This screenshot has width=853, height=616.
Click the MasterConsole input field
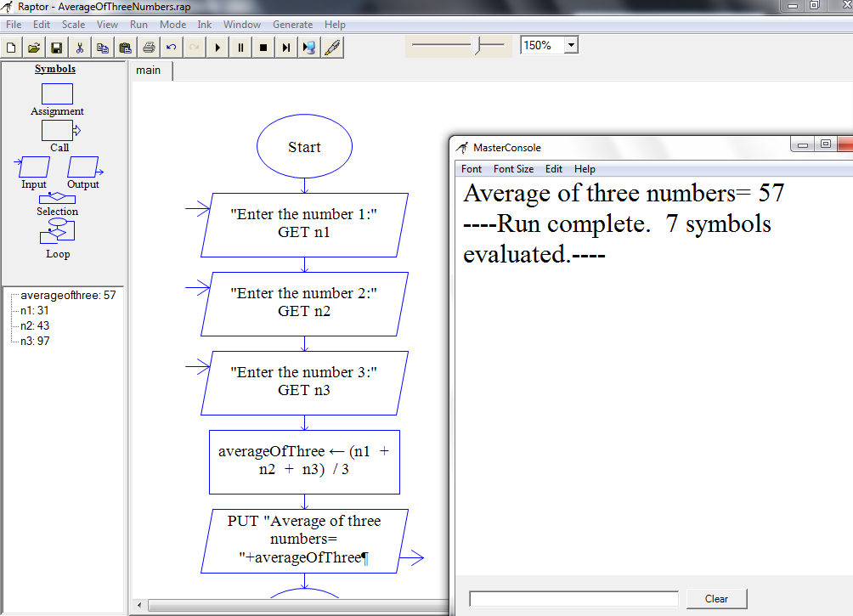tap(573, 597)
